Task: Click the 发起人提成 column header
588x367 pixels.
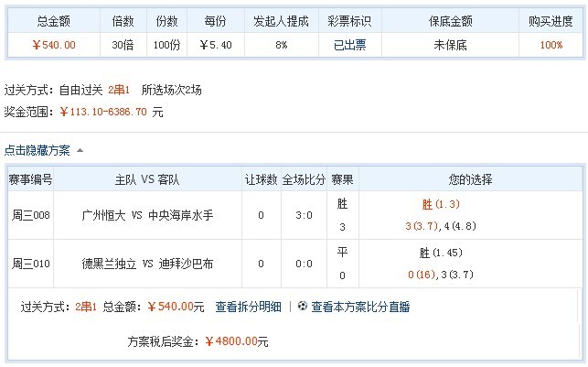Action: point(282,21)
